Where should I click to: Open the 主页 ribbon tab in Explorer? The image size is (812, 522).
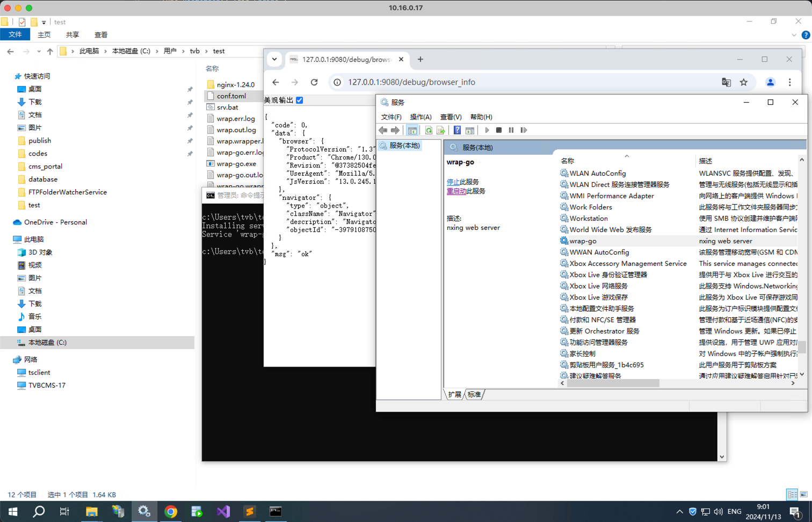[44, 34]
